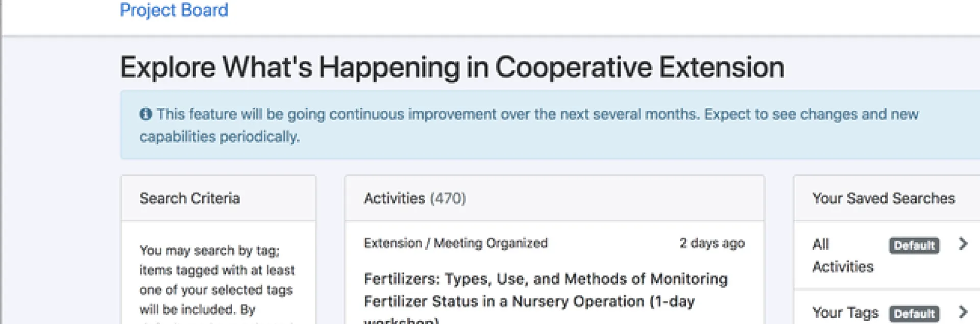980x324 pixels.
Task: Expand the Your Tags chevron arrow
Action: tap(963, 312)
